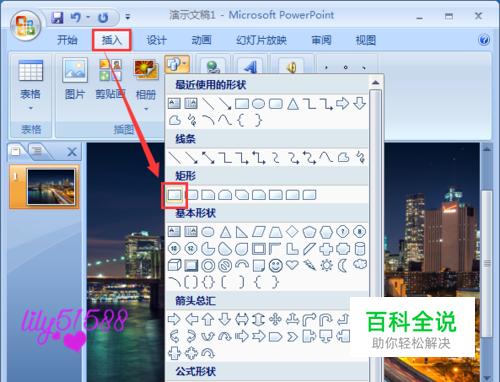Switch to the 设计 tab
This screenshot has width=500, height=382.
pos(157,40)
